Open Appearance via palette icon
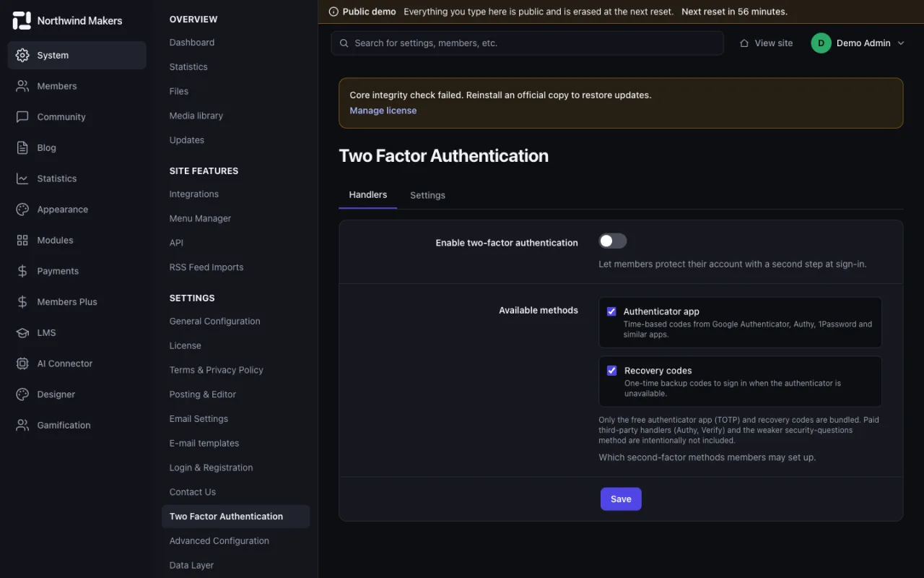The width and height of the screenshot is (924, 578). pyautogui.click(x=22, y=210)
